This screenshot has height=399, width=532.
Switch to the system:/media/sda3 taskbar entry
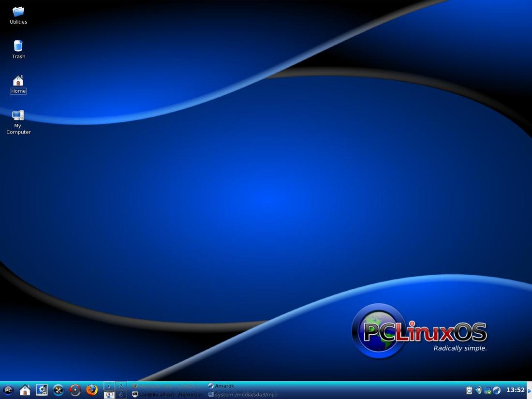point(243,395)
